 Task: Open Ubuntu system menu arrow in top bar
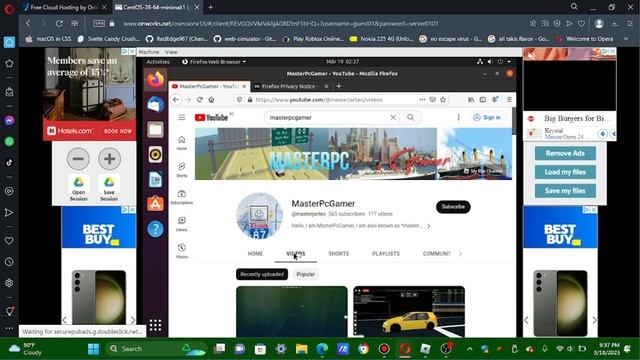coord(509,62)
